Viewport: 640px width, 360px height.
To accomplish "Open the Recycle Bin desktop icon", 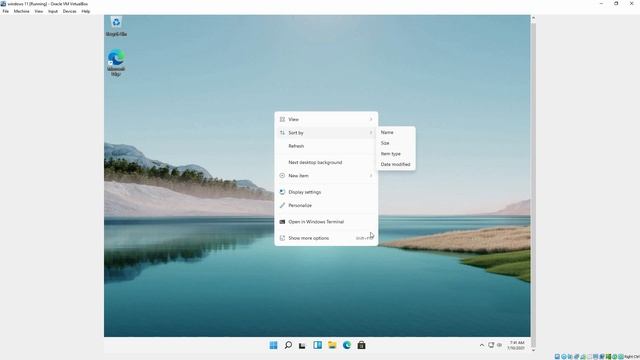I will (x=116, y=26).
